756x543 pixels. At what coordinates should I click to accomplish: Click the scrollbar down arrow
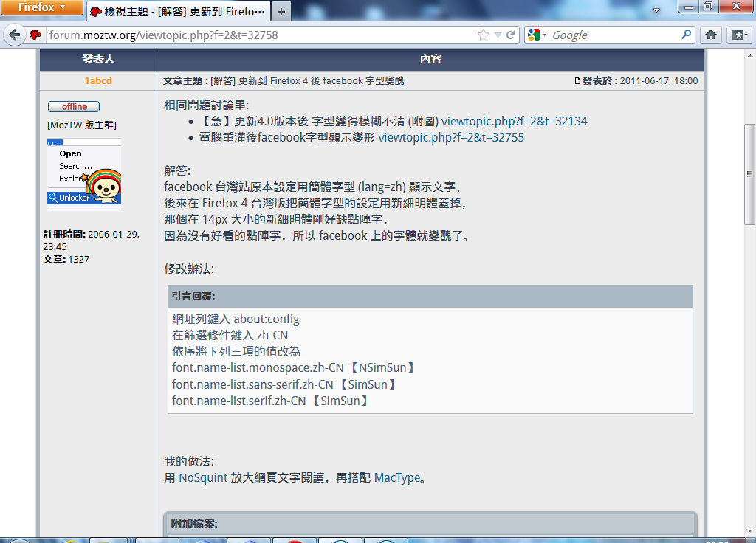(x=750, y=531)
